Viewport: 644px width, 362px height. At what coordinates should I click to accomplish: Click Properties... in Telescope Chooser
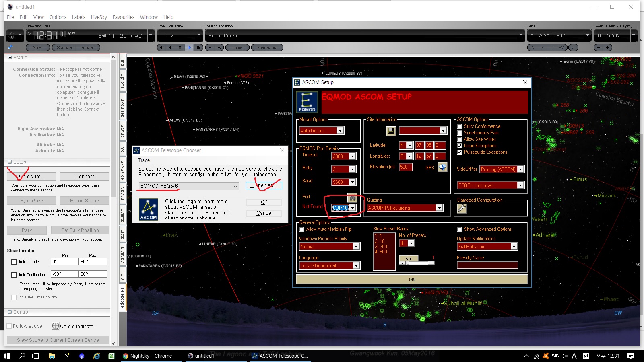264,185
